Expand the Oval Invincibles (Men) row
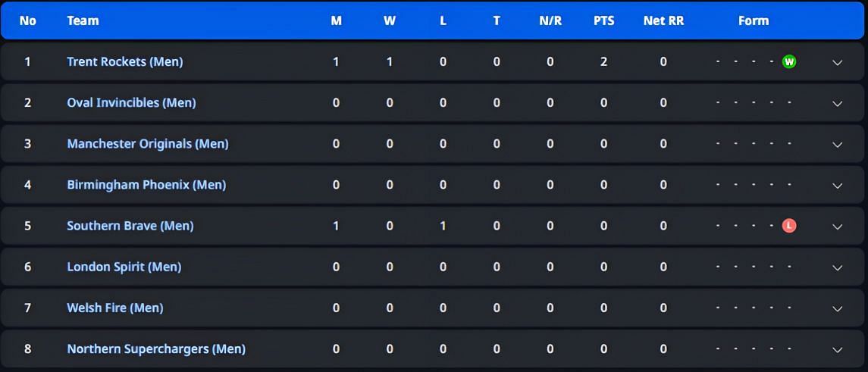Screen dimensions: 868x372 pyautogui.click(x=837, y=103)
